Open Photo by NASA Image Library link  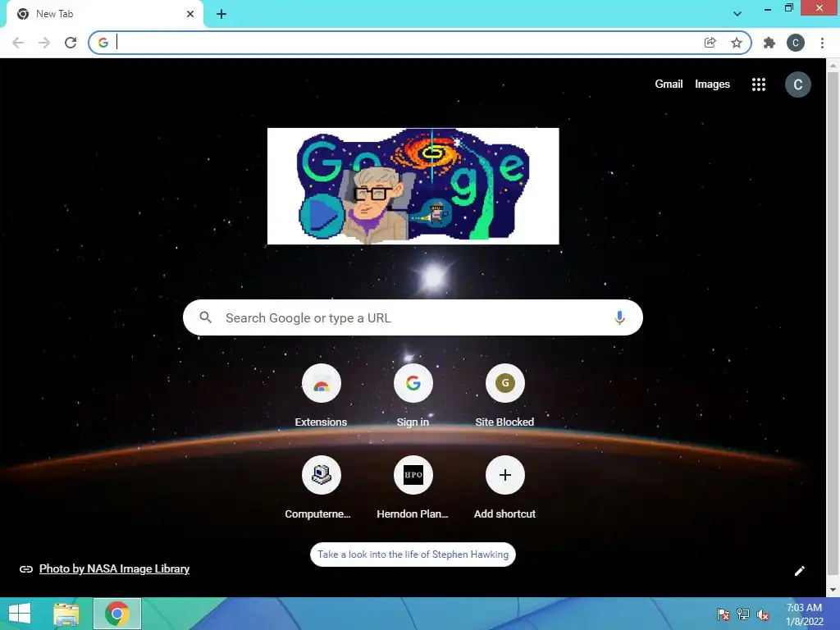tap(114, 569)
